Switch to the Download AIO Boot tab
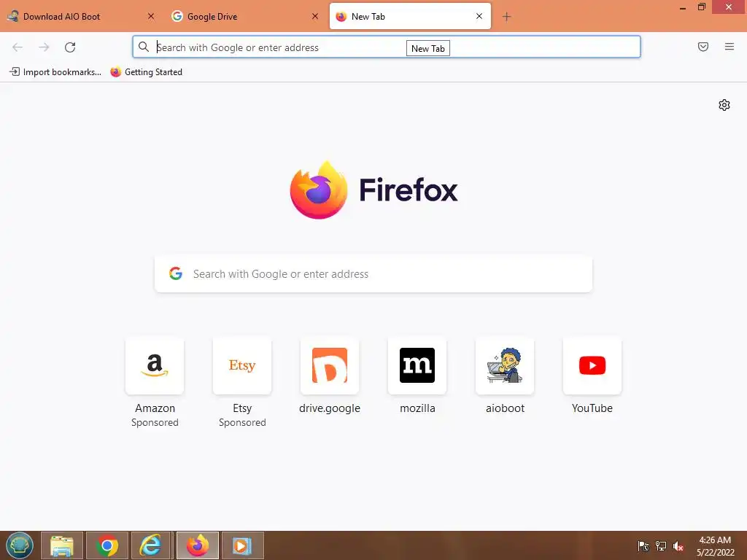The image size is (747, 560). click(x=80, y=16)
